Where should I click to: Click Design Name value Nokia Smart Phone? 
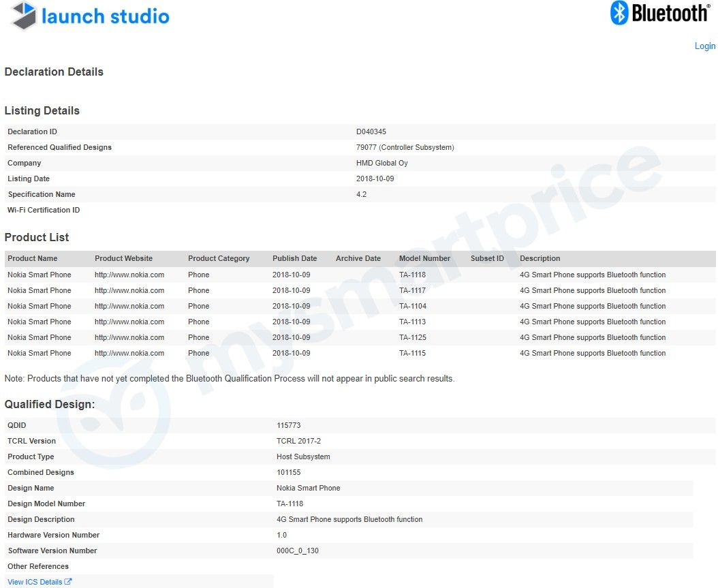(x=308, y=488)
